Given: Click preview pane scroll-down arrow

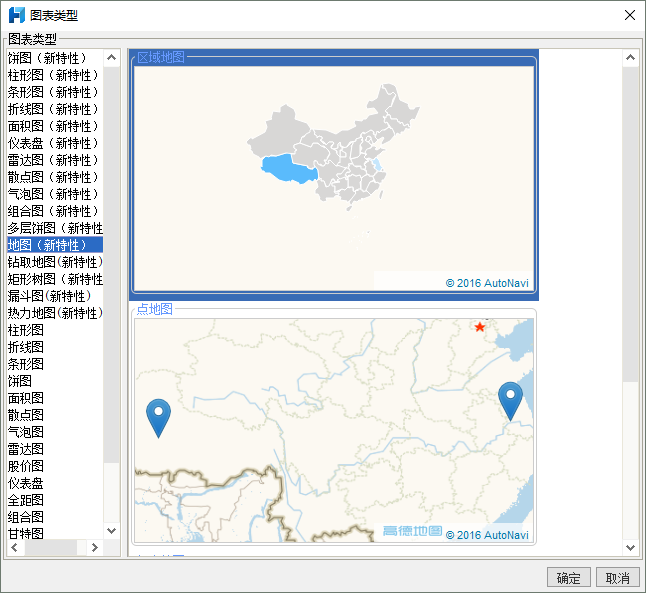Looking at the screenshot, I should coord(630,548).
